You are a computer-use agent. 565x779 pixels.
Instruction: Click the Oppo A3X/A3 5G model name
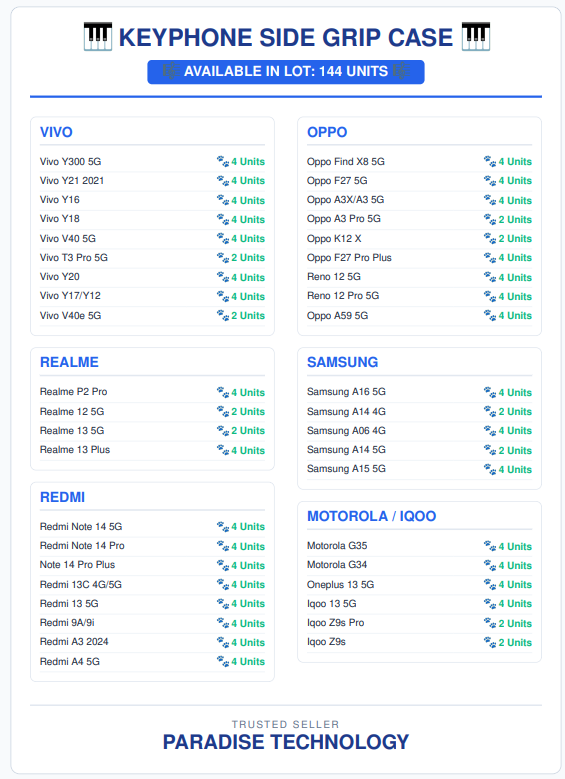point(345,200)
